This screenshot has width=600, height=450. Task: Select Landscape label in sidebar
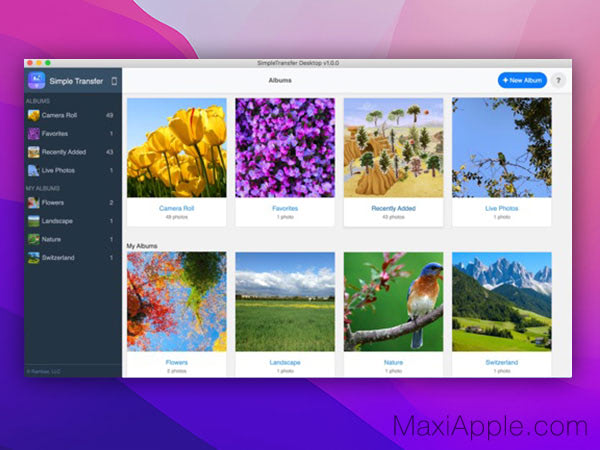coord(57,221)
